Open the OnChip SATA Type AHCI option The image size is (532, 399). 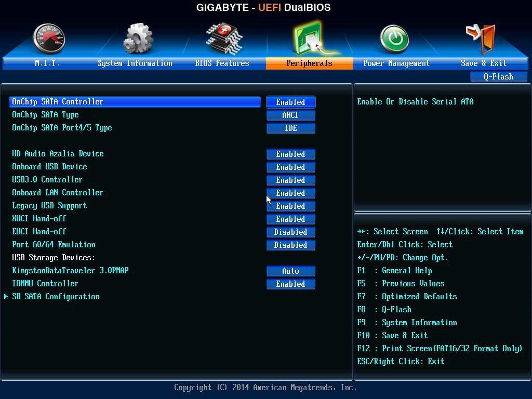pos(291,115)
